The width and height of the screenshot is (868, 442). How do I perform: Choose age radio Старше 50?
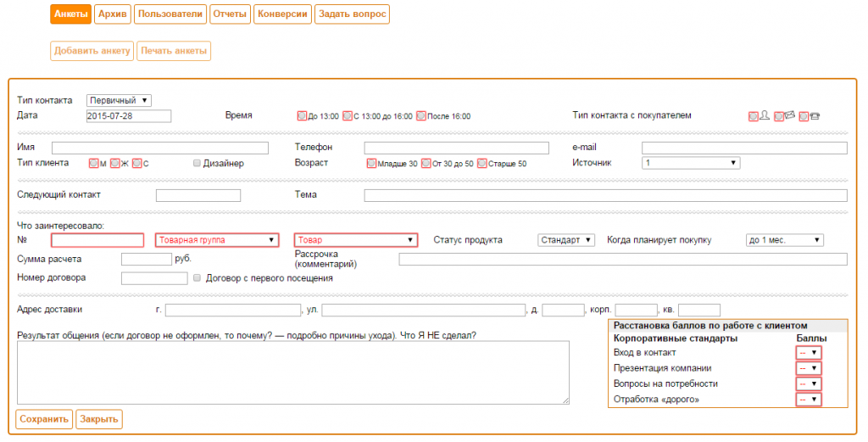(x=482, y=164)
